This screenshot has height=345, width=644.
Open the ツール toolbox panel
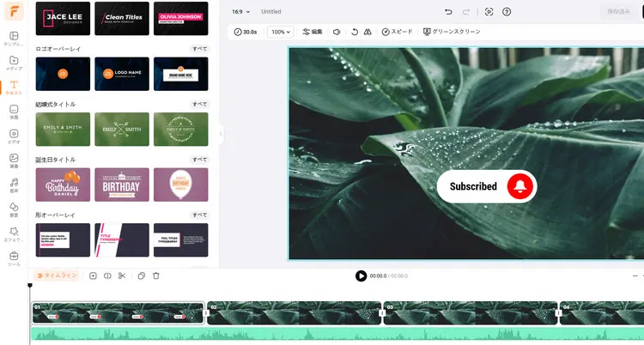pos(14,259)
